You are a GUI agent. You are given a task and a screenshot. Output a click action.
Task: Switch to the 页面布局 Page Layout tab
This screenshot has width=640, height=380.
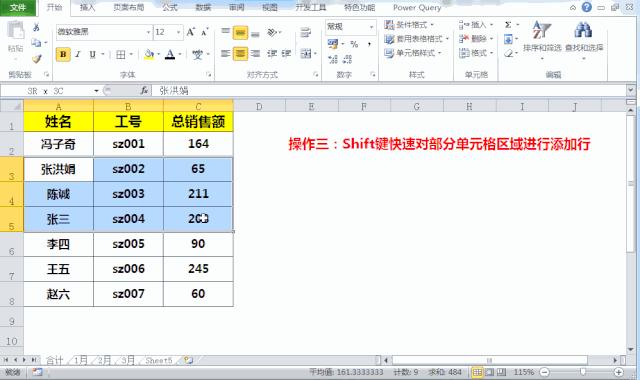[129, 7]
